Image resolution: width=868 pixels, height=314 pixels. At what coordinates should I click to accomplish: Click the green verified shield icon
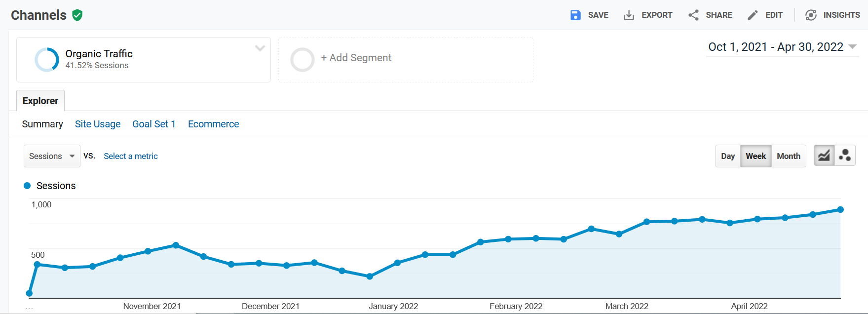[77, 15]
